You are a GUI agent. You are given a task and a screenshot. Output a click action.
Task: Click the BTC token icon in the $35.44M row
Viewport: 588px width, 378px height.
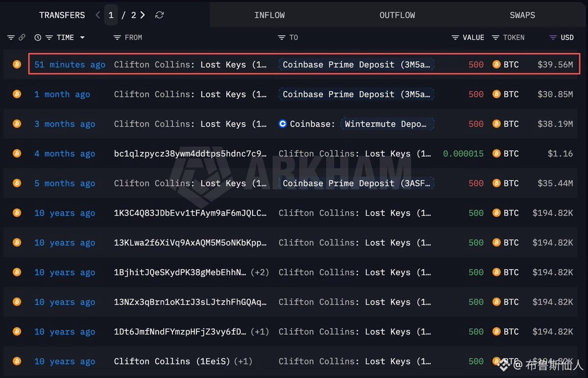coord(496,183)
